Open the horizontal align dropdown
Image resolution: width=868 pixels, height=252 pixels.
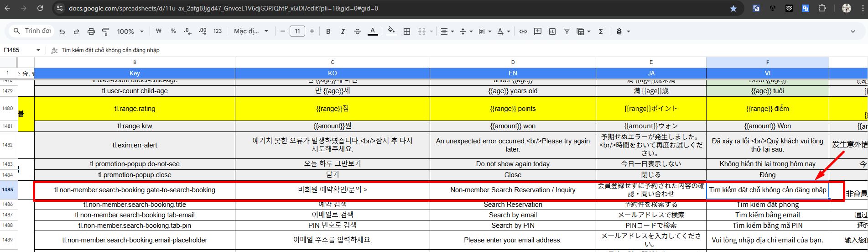pos(447,31)
